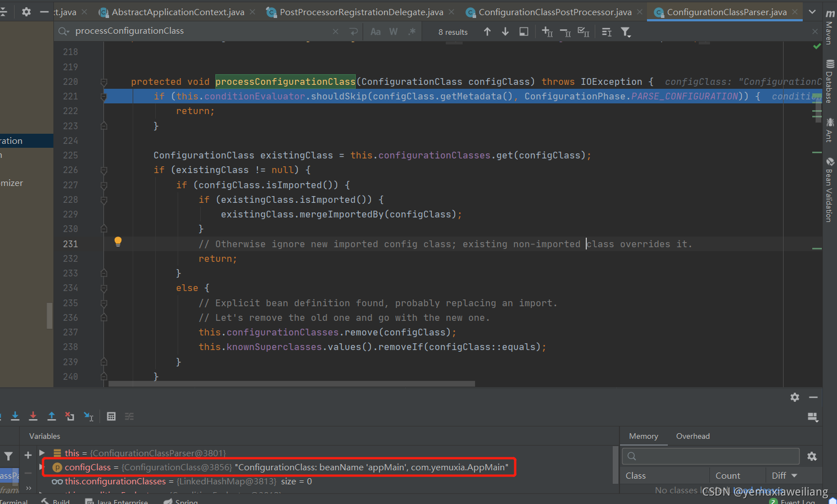
Task: Open the Maven tool window
Action: click(x=830, y=28)
